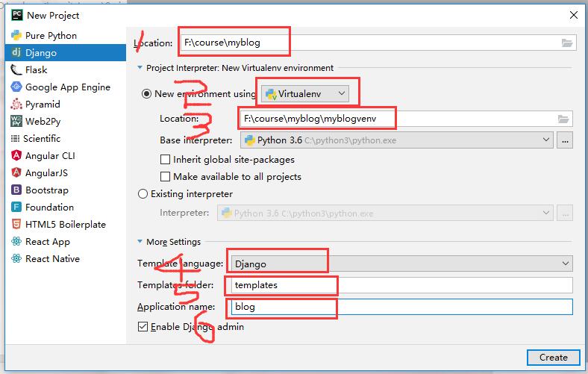Click the Create button

pyautogui.click(x=554, y=358)
